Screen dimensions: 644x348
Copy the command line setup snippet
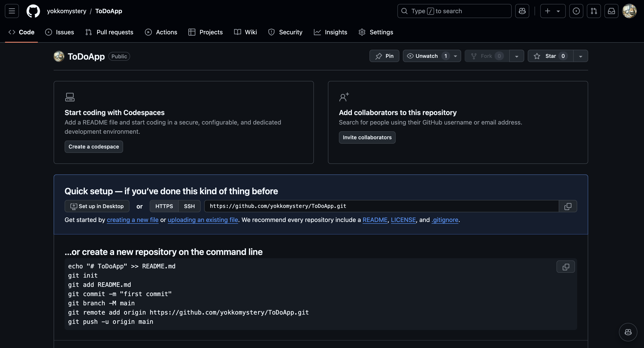click(566, 267)
